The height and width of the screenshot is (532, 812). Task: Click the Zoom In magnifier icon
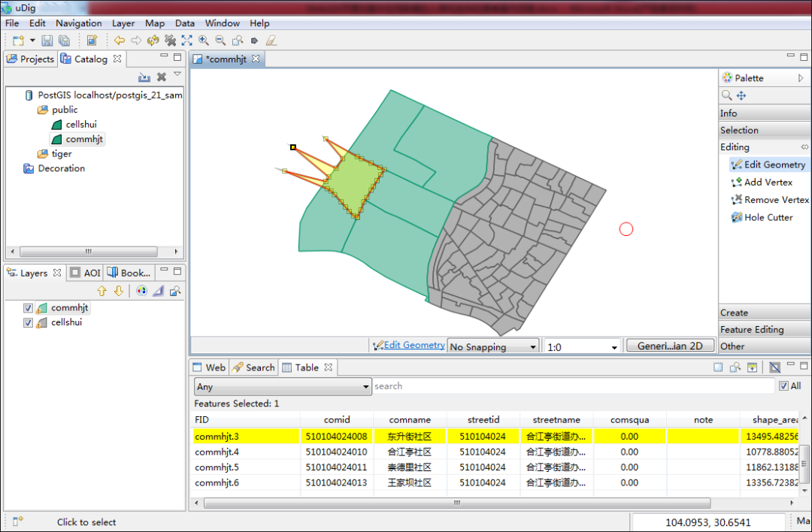pos(204,41)
